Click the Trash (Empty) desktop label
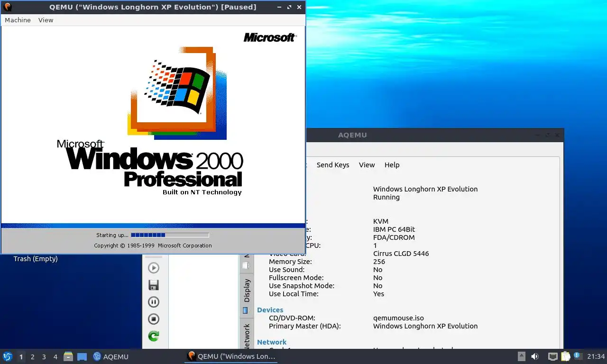Screen dimensions: 607x364 coord(36,259)
